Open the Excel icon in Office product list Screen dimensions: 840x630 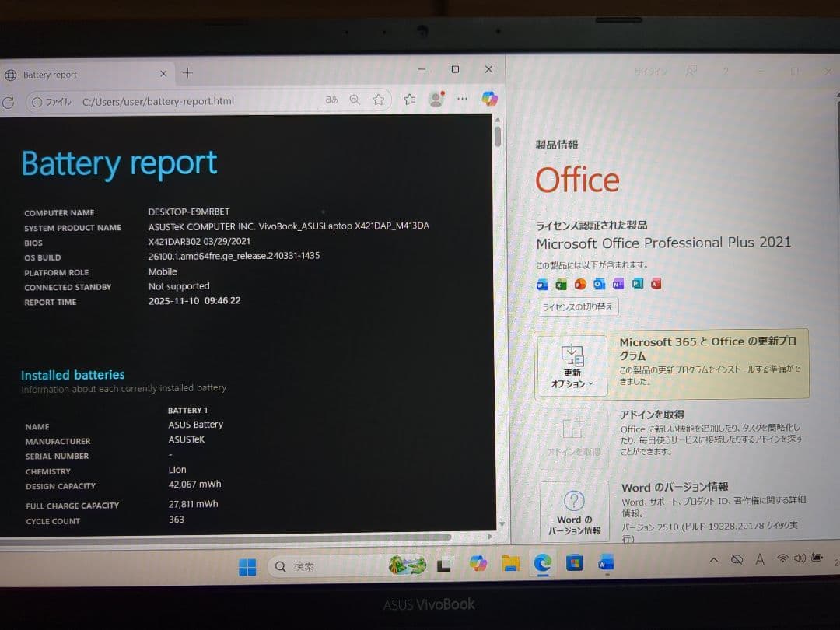tap(560, 284)
